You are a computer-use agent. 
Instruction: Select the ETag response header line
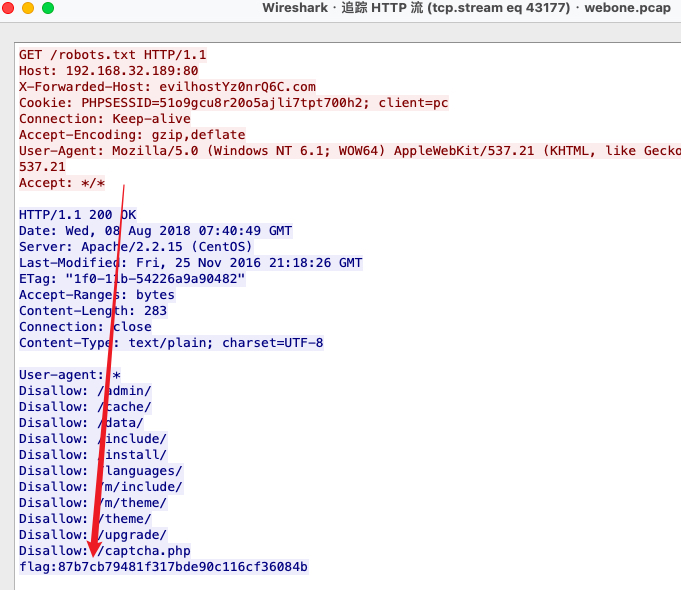[x=132, y=279]
